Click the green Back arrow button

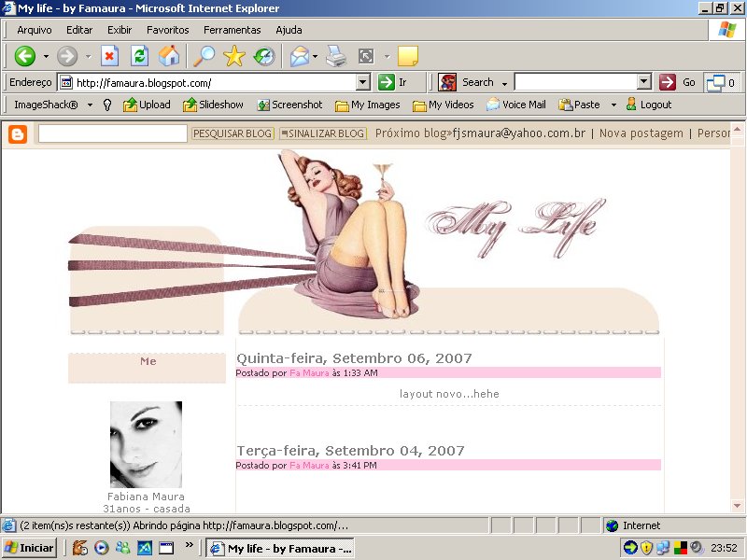[x=25, y=56]
